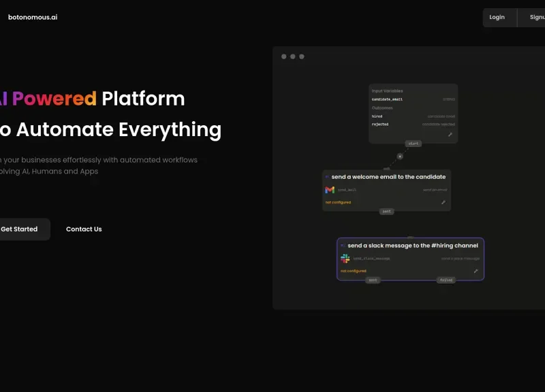Click the 'failed' pill on the slack node

[x=447, y=280]
